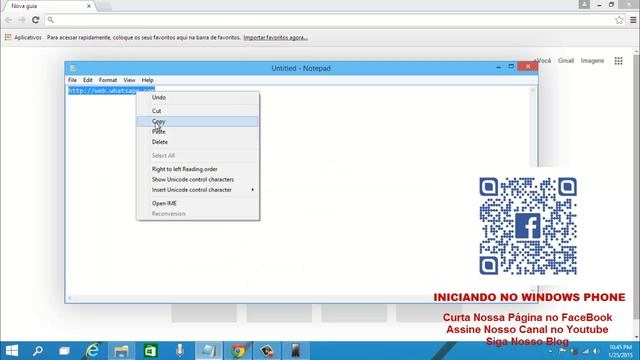Open the Aplicativos apps shortcut in Chrome

(x=23, y=37)
